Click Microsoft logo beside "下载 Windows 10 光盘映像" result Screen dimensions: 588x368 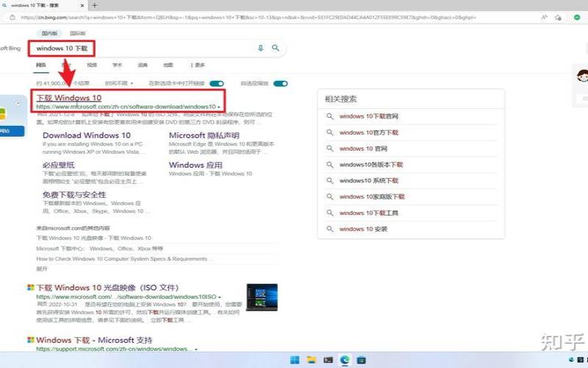tap(31, 288)
